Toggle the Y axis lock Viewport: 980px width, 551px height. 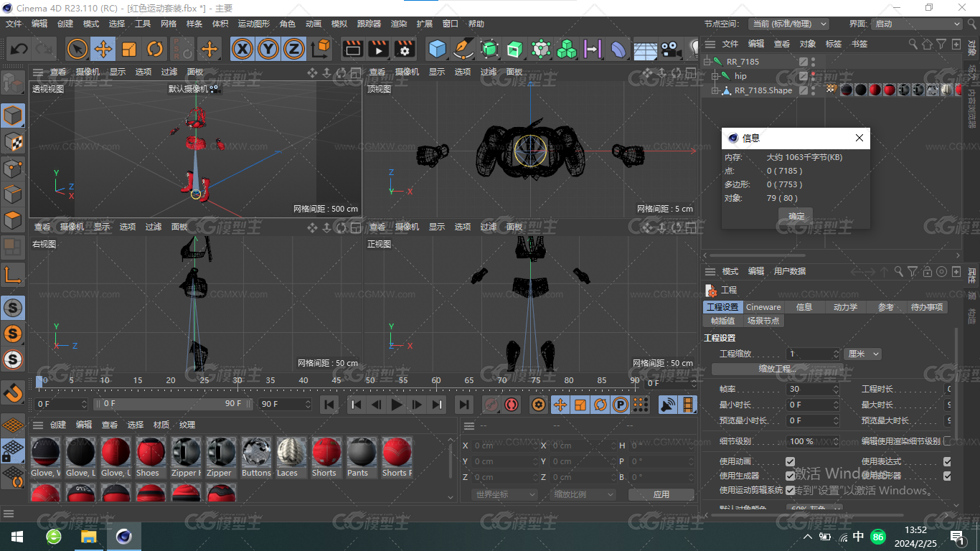pos(268,49)
